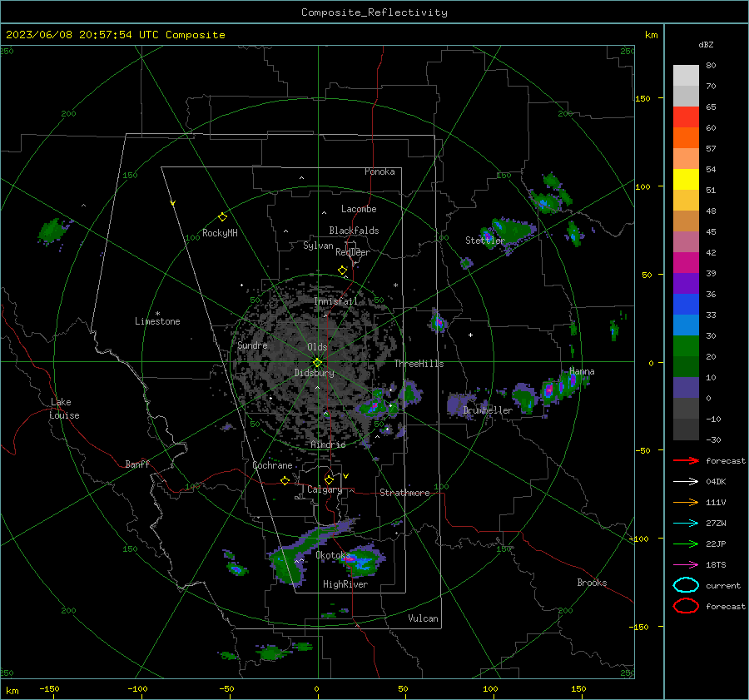This screenshot has height=700, width=749.
Task: Click the Stettler city label
Action: pyautogui.click(x=485, y=241)
